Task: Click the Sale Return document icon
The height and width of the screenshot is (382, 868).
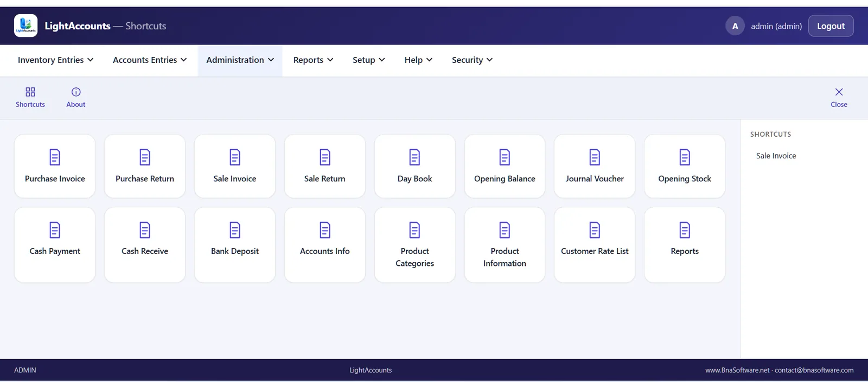Action: tap(325, 157)
